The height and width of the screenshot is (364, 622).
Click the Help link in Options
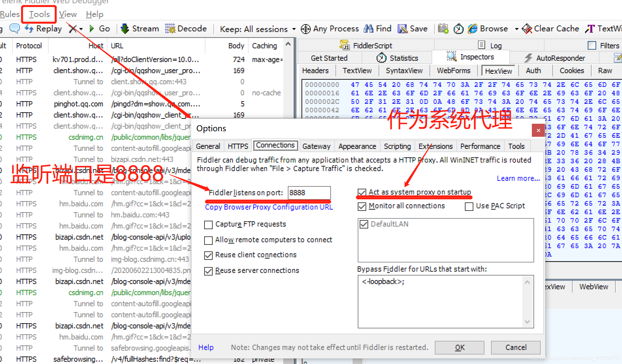pyautogui.click(x=206, y=347)
